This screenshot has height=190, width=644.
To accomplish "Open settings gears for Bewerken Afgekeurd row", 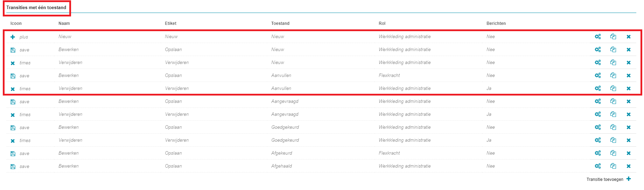I will (x=598, y=153).
